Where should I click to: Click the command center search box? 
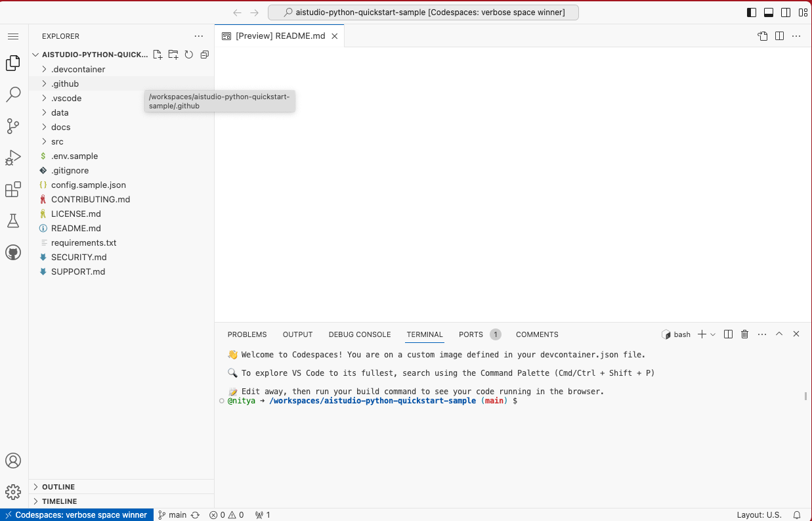tap(423, 12)
